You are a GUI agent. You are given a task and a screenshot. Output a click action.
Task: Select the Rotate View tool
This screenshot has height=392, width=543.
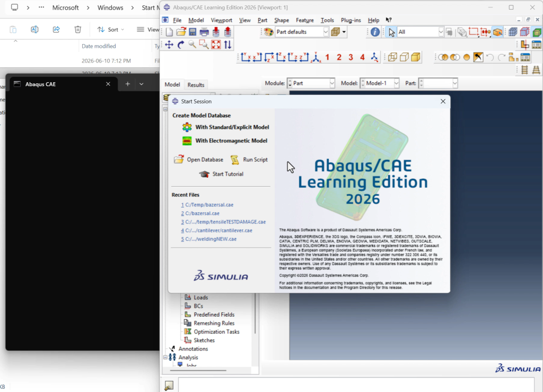[x=181, y=45]
